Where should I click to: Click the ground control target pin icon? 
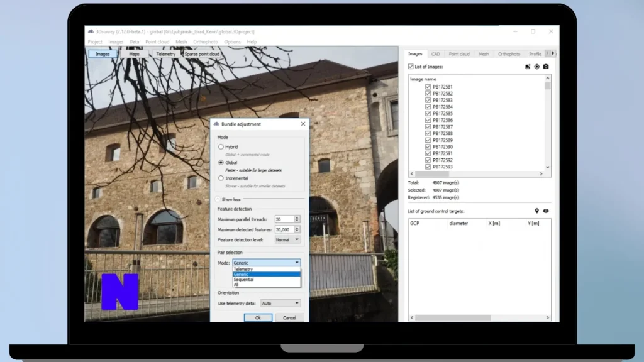pos(536,211)
